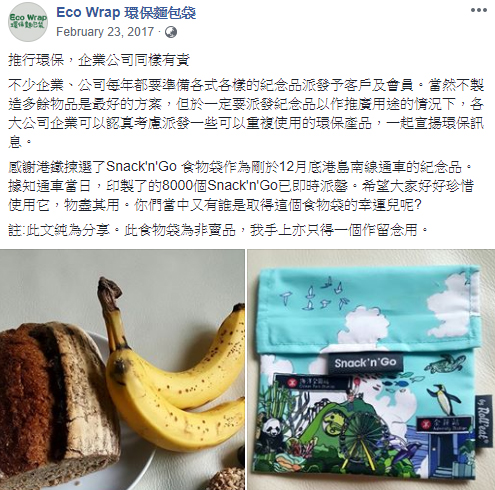Click the penguin illustration on the bag
This screenshot has width=495, height=490.
(x=445, y=400)
